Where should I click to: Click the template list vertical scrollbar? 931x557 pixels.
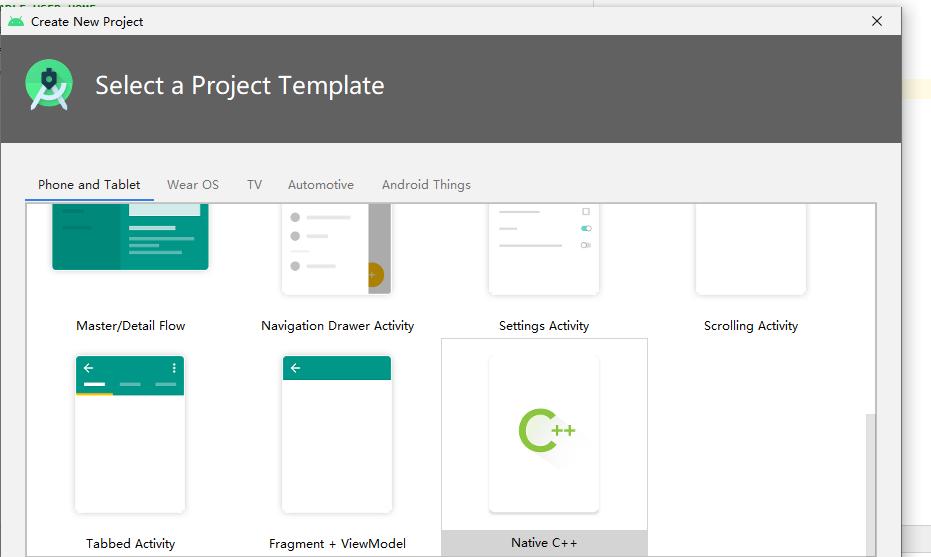coord(870,485)
